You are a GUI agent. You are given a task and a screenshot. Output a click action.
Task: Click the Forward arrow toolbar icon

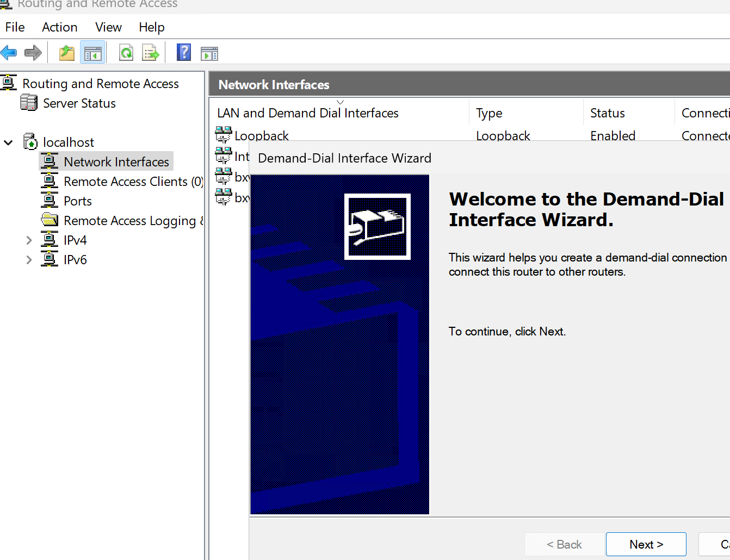[x=33, y=53]
